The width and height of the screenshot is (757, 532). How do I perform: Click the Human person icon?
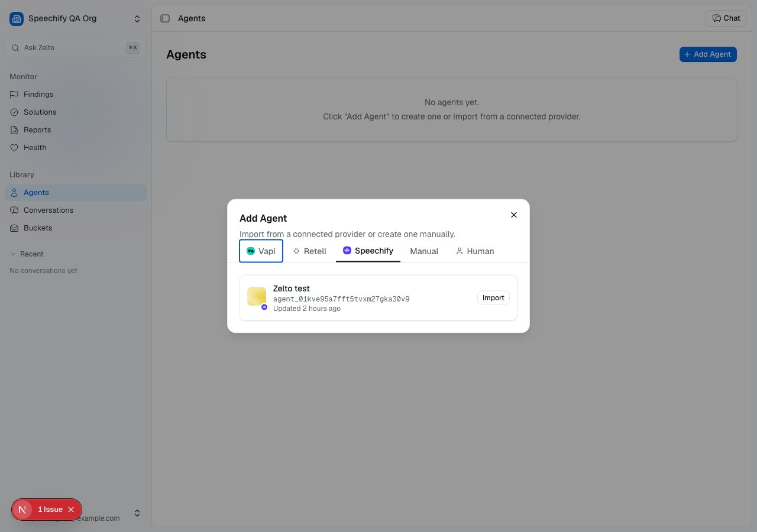460,251
